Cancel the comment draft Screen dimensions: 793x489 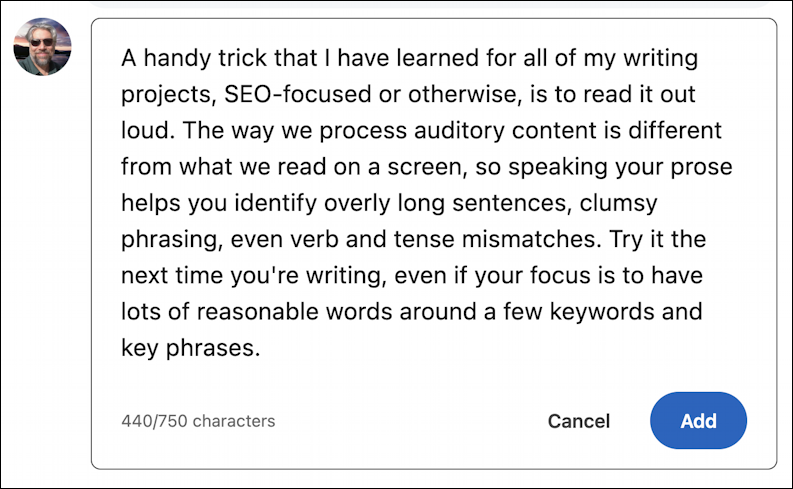pyautogui.click(x=578, y=421)
